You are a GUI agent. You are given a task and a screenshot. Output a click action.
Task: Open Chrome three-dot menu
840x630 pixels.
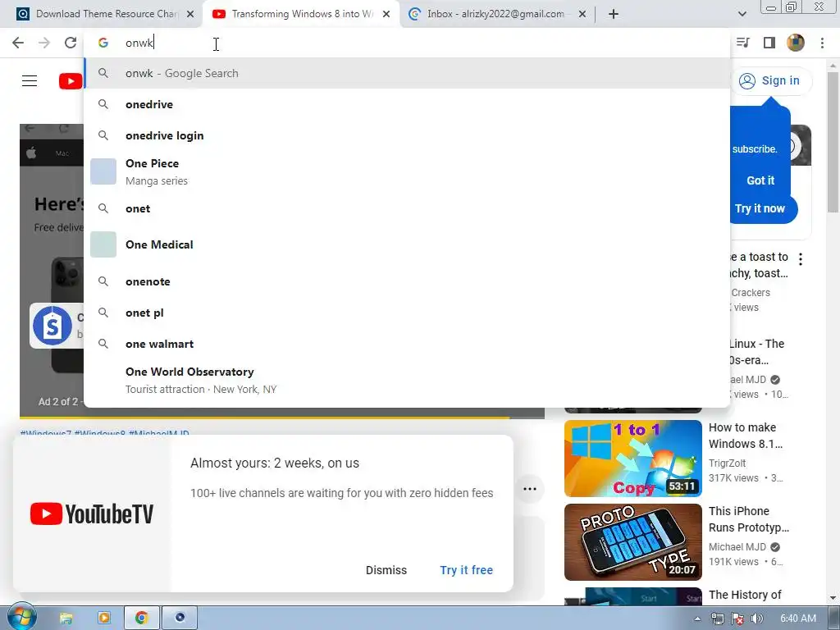822,43
